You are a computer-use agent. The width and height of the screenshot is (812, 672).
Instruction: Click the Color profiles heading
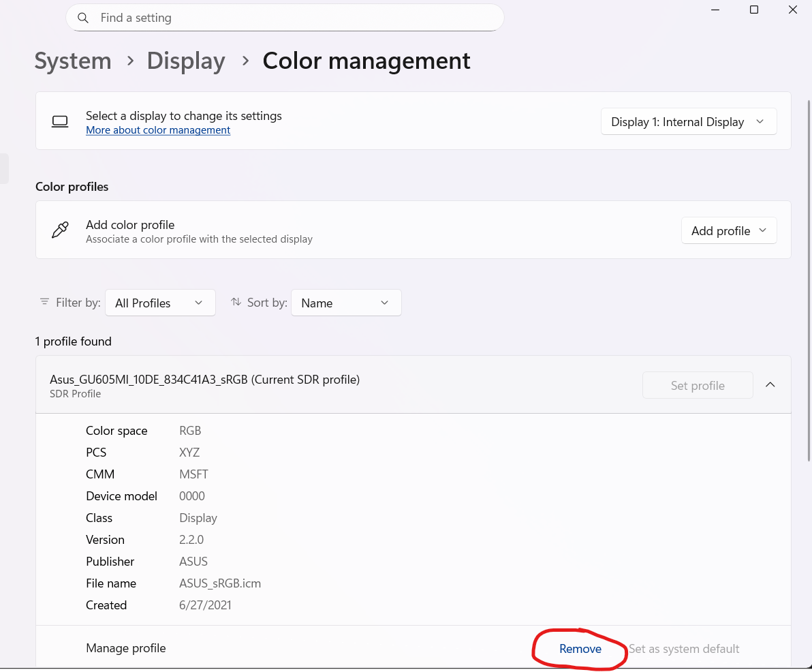72,187
